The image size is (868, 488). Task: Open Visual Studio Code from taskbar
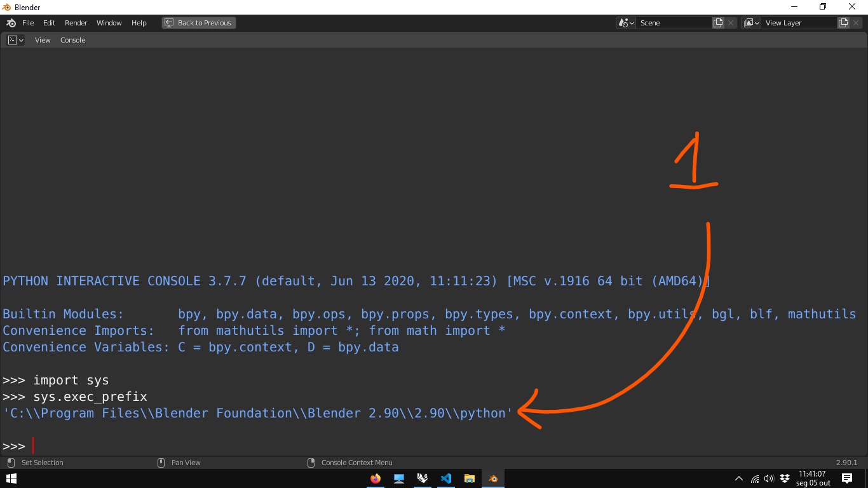[446, 478]
